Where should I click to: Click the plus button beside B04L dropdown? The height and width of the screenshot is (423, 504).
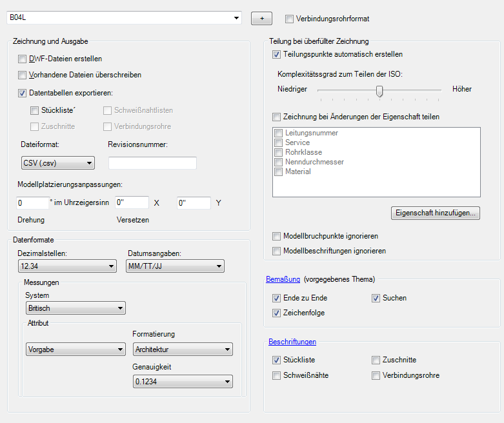(x=261, y=18)
